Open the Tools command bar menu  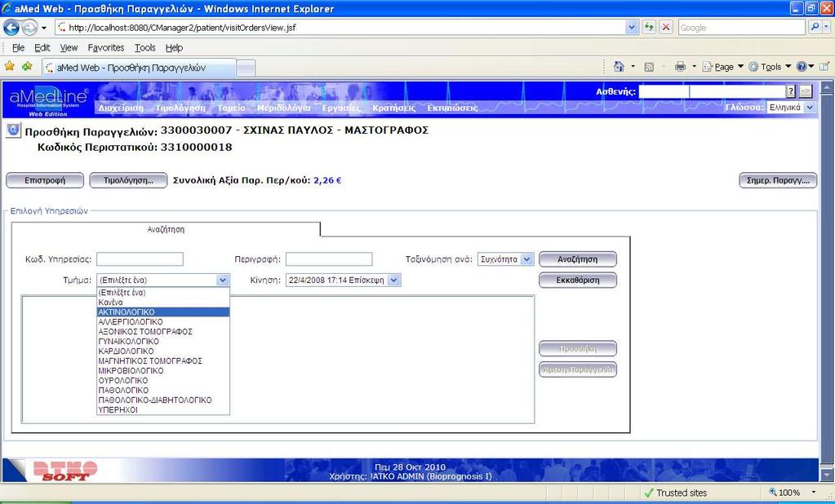[x=770, y=67]
